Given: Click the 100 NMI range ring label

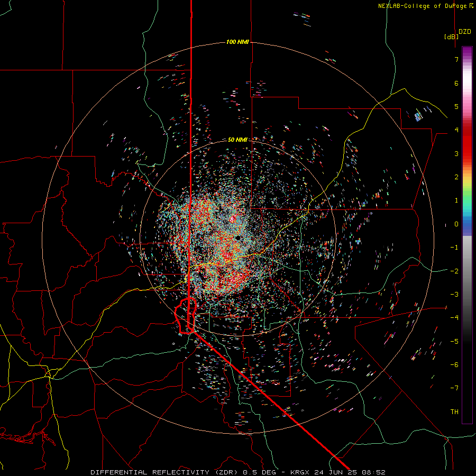Looking at the screenshot, I should click(237, 42).
